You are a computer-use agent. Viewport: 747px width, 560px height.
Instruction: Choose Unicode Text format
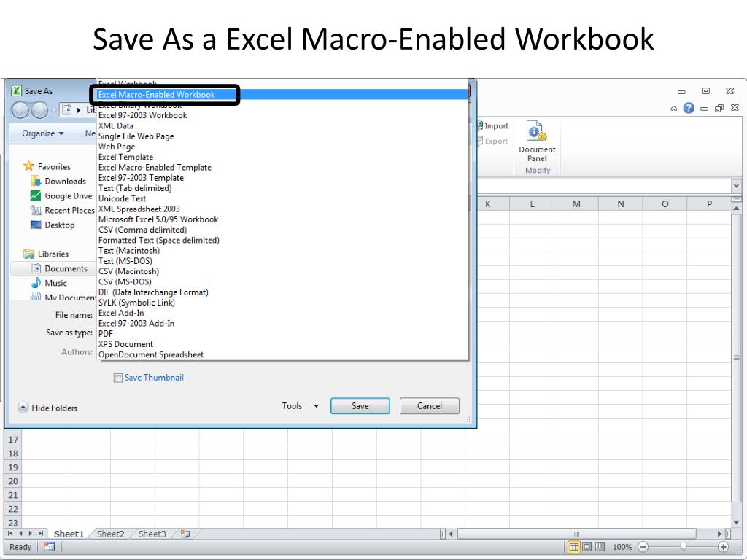(x=282, y=198)
